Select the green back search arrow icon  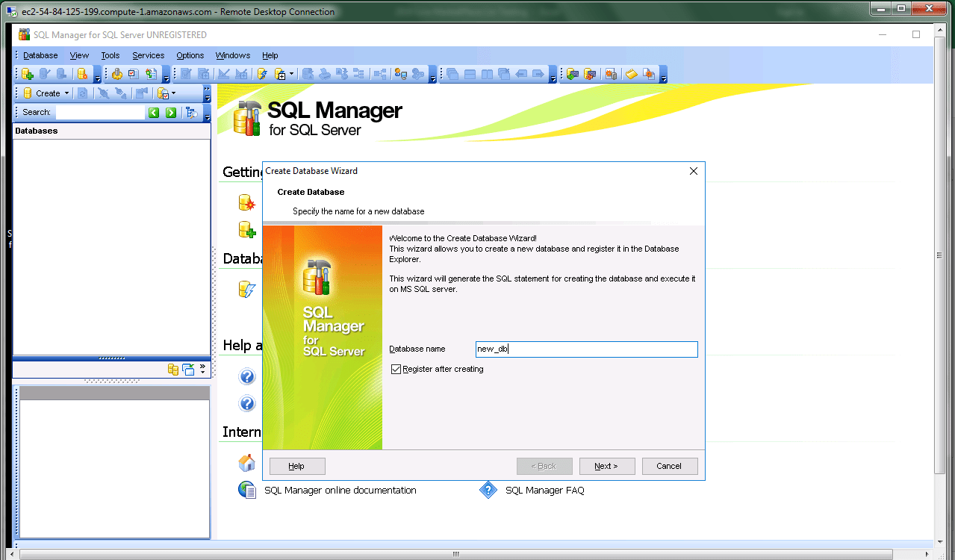[154, 112]
